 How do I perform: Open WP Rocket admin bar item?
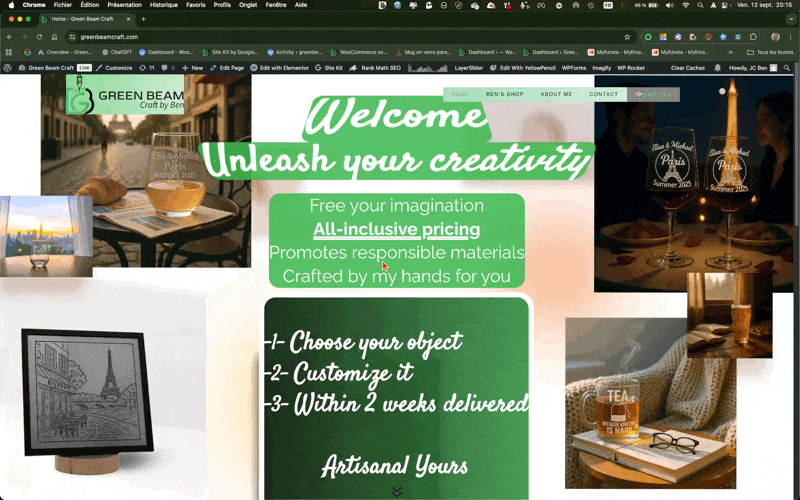click(631, 68)
